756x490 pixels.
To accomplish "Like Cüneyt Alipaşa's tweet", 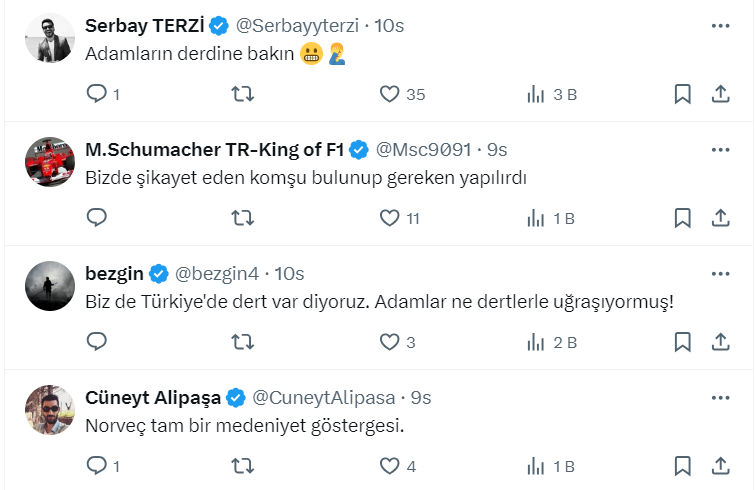I will coord(390,466).
